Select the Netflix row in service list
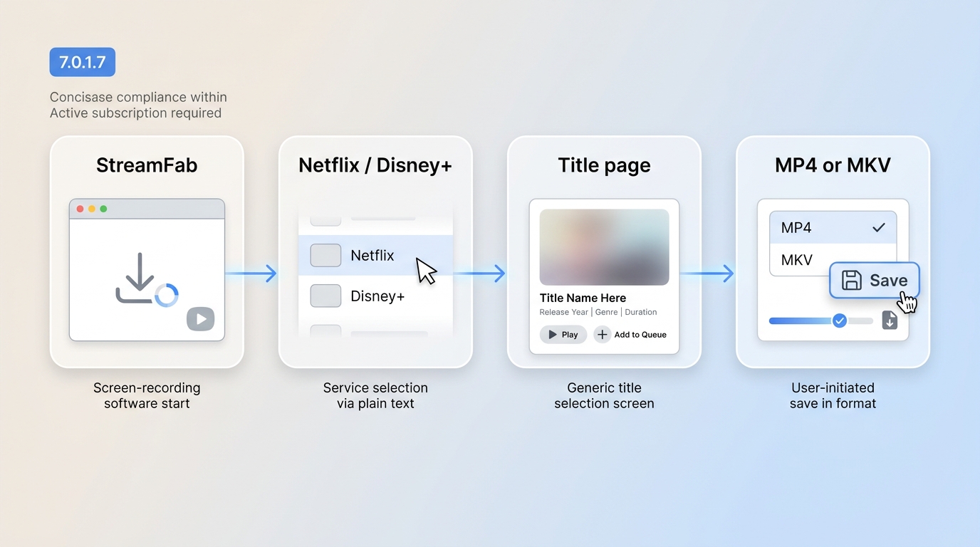The width and height of the screenshot is (980, 547). (x=375, y=255)
